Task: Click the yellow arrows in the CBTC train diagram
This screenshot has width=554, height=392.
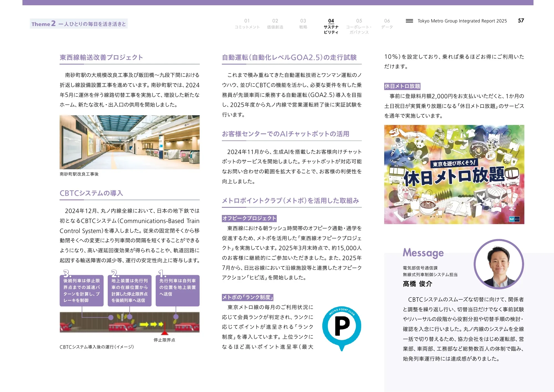Action: click(x=151, y=324)
